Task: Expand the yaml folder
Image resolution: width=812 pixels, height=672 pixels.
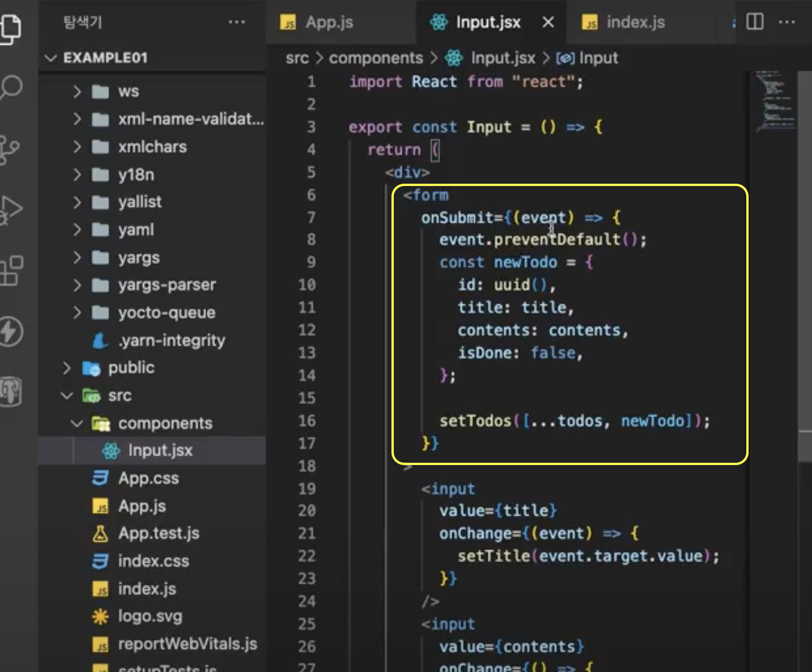Action: coord(77,230)
